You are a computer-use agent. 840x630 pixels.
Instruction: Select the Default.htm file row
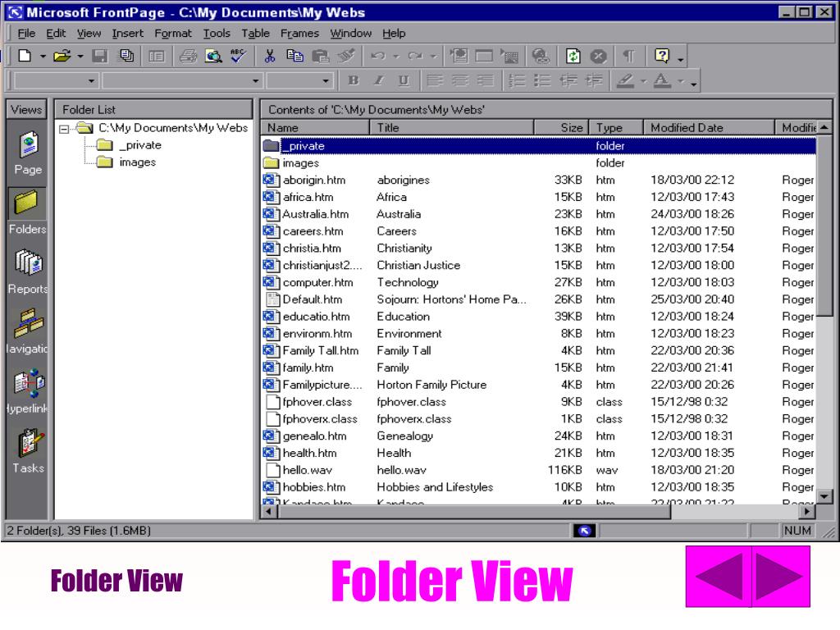(539, 299)
